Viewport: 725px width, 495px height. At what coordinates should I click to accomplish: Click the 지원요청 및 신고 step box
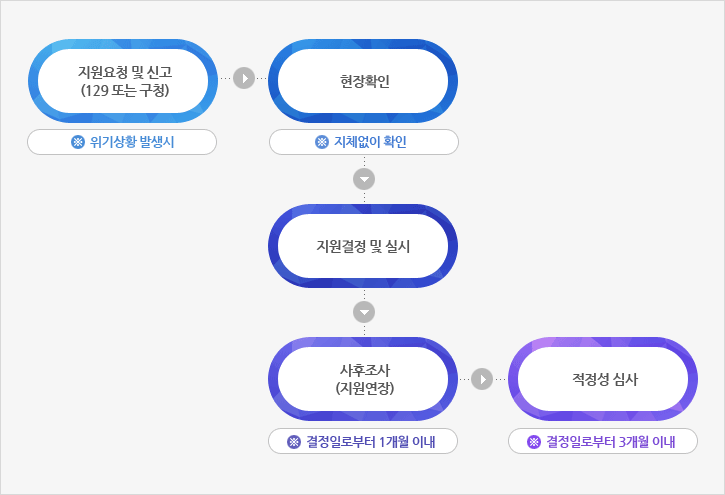click(x=123, y=81)
